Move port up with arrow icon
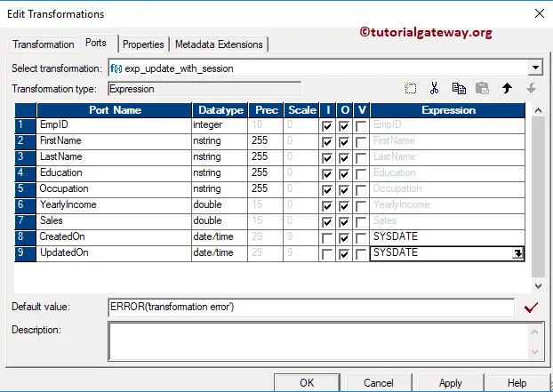The height and width of the screenshot is (392, 553). pyautogui.click(x=508, y=89)
